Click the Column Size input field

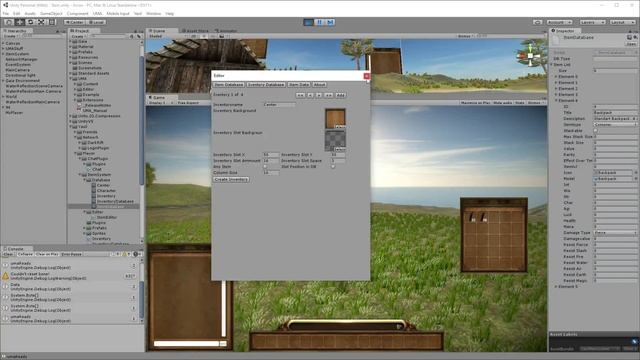[x=271, y=173]
